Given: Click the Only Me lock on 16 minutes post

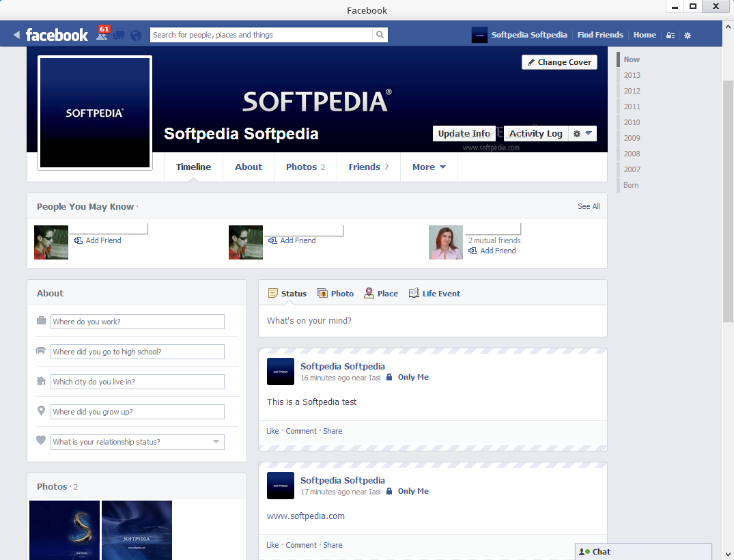Looking at the screenshot, I should coord(389,377).
